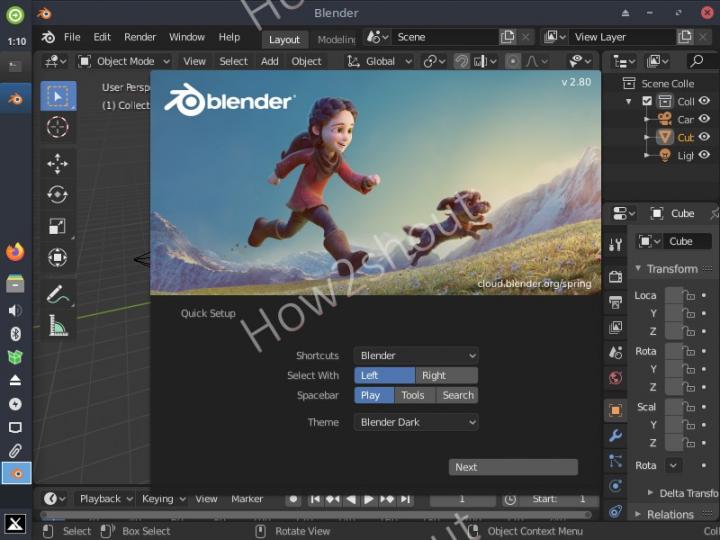
Task: Set Spacebar action to Tools
Action: point(413,395)
